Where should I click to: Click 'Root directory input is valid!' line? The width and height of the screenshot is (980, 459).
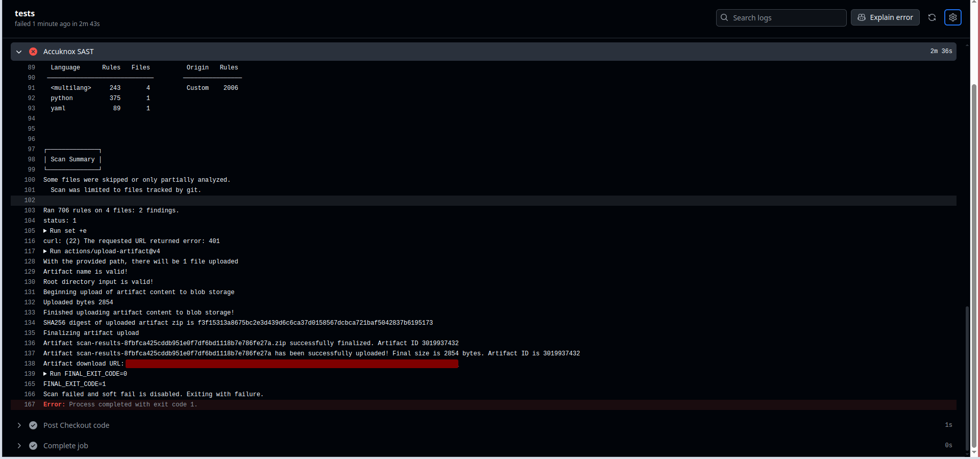(x=99, y=282)
